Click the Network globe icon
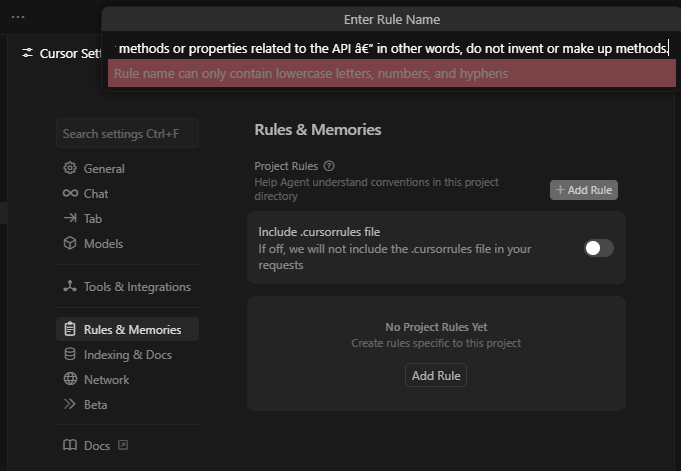Viewport: 681px width, 471px height. pyautogui.click(x=70, y=379)
